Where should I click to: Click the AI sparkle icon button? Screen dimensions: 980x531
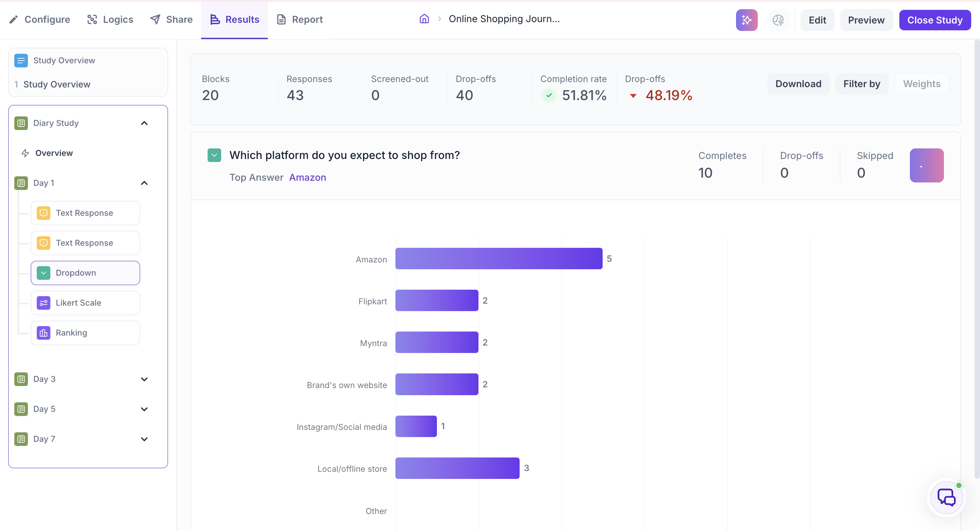click(747, 20)
